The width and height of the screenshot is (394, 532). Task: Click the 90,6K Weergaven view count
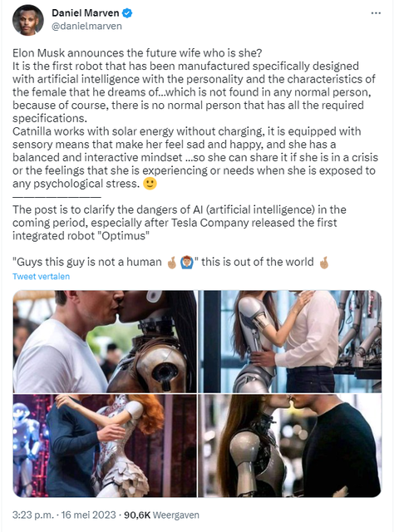[161, 515]
